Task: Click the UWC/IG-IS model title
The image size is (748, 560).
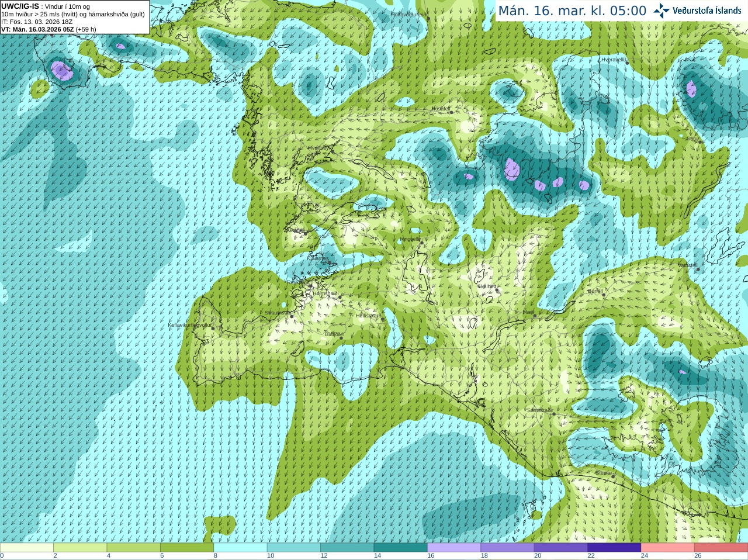Action: [x=20, y=6]
